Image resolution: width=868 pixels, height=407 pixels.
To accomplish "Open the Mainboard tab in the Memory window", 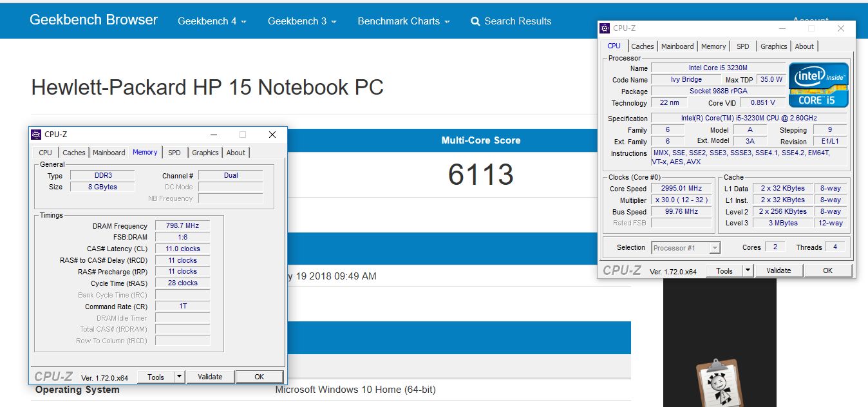I will pos(109,153).
